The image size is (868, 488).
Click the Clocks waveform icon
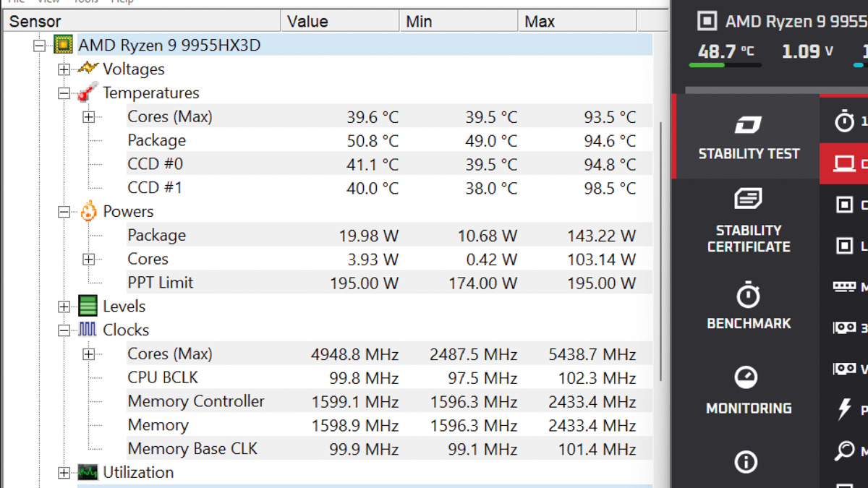[88, 330]
